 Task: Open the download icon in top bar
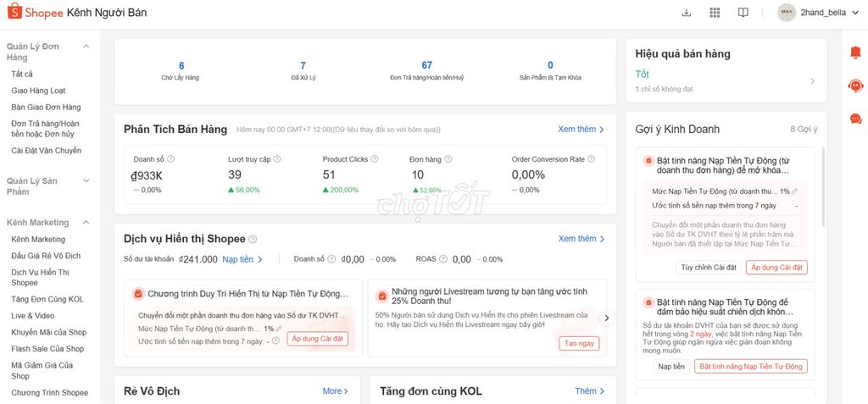[687, 13]
